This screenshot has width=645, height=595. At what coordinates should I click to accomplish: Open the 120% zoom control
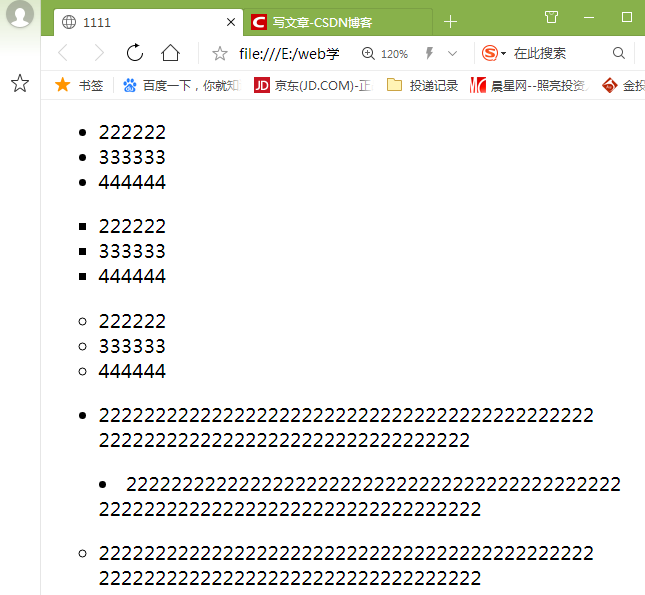(x=385, y=54)
